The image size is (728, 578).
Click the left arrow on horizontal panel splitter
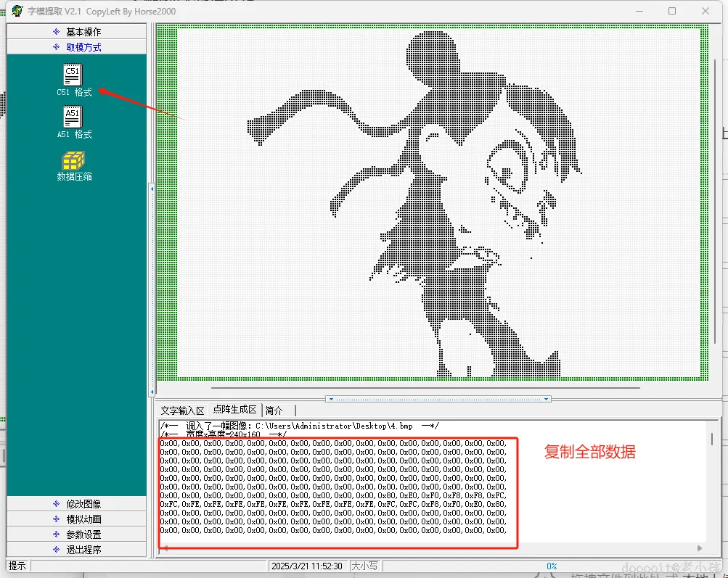(331, 399)
